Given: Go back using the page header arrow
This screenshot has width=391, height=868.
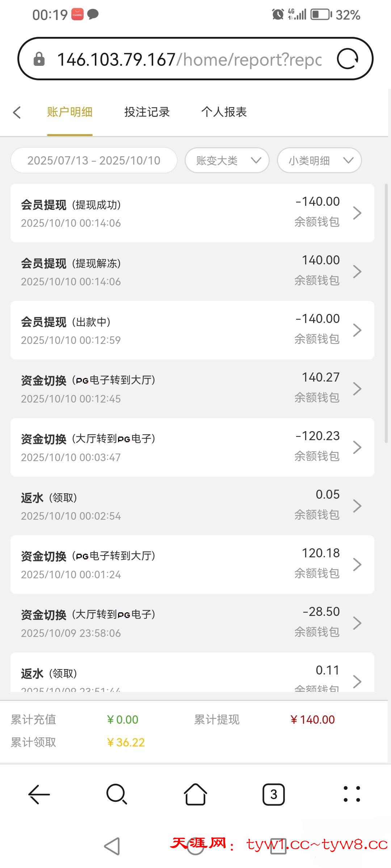Looking at the screenshot, I should [x=17, y=112].
